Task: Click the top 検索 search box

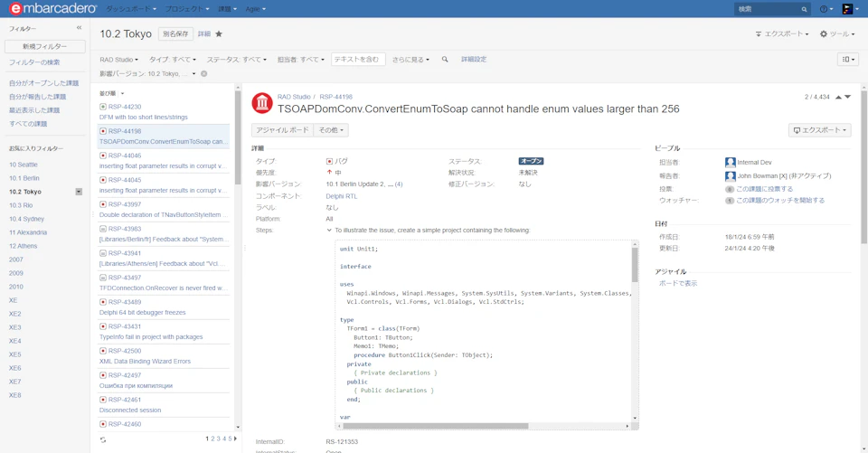Action: [x=767, y=9]
